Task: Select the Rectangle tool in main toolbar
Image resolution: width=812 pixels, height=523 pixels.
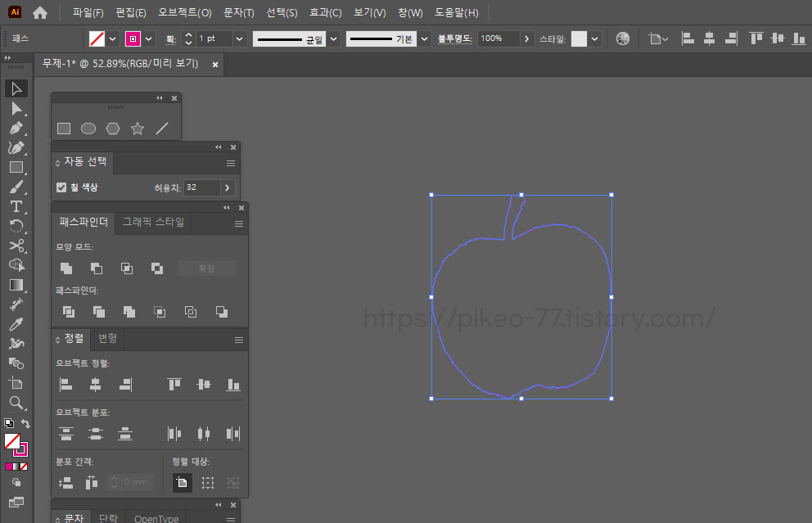Action: pos(16,167)
